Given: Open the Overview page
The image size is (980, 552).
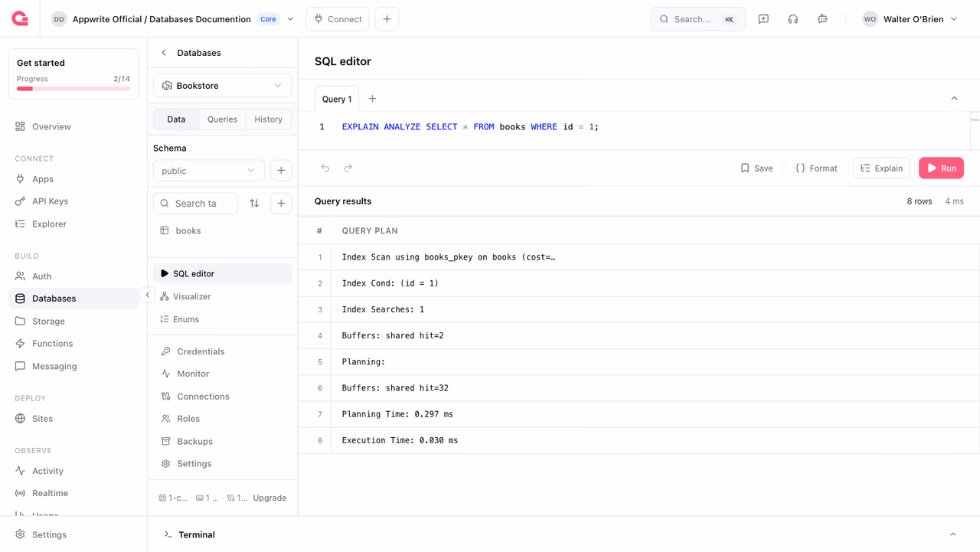Looking at the screenshot, I should tap(73, 126).
